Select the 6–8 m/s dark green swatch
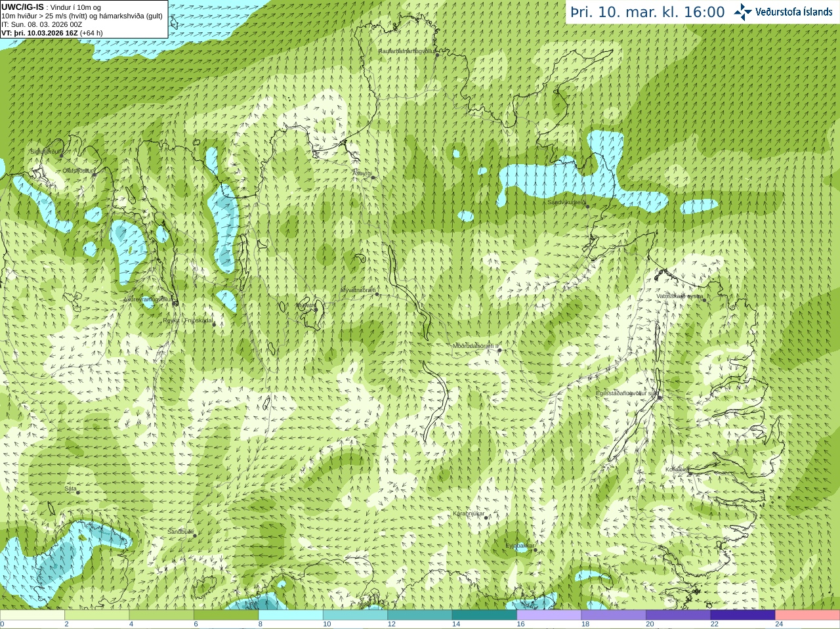840x629 pixels. pyautogui.click(x=226, y=615)
